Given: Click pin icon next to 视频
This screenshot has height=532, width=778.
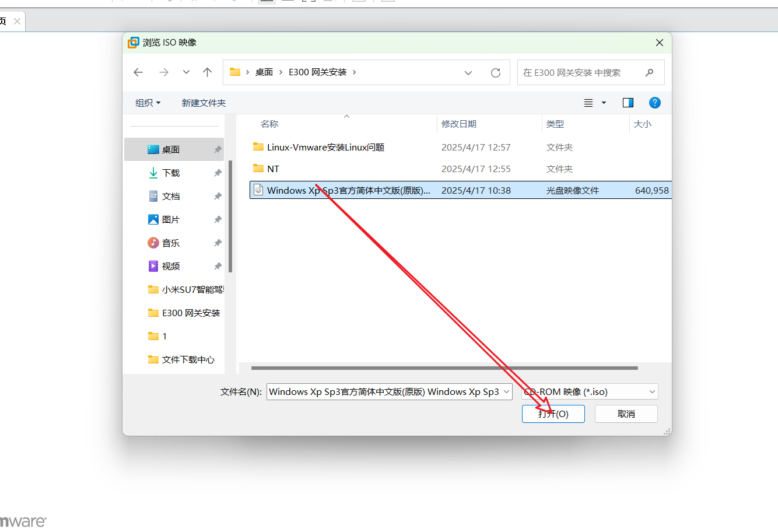Looking at the screenshot, I should (218, 266).
